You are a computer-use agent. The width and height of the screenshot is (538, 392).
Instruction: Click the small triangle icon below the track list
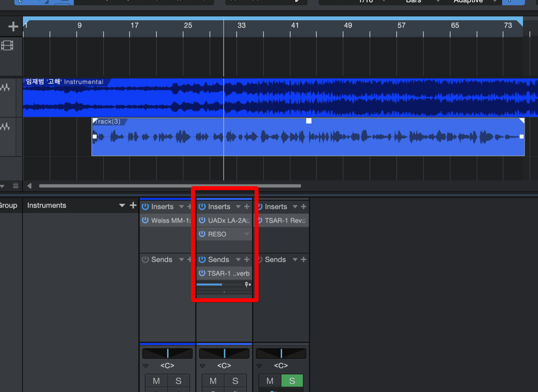(x=2, y=186)
